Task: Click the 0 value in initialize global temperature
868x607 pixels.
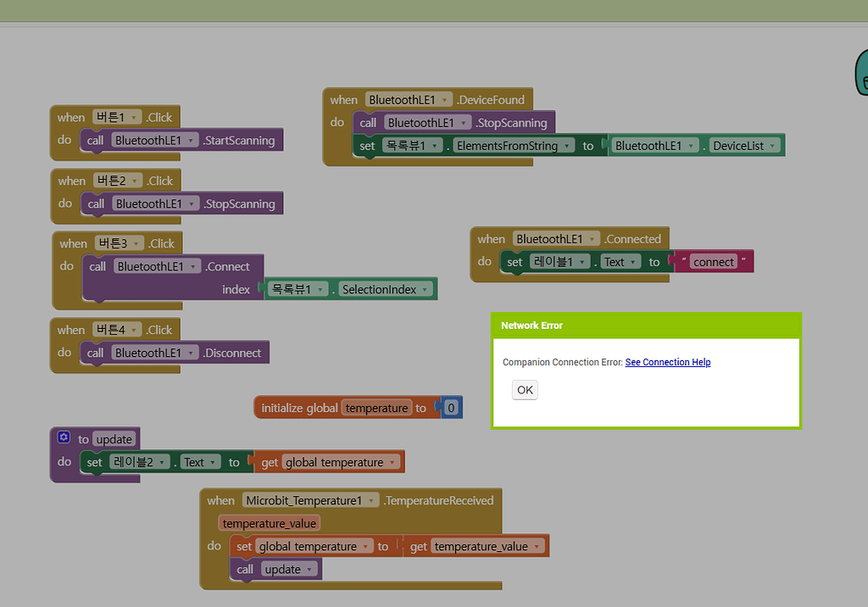Action: pos(450,407)
